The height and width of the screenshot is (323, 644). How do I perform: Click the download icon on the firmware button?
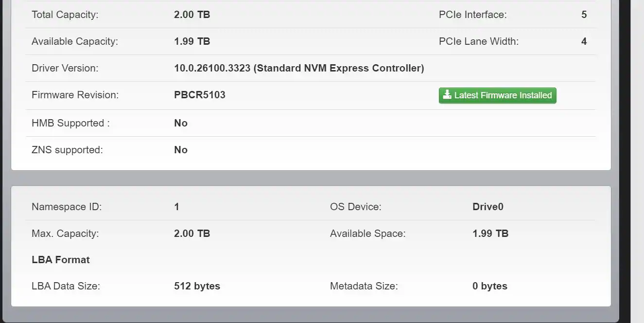(447, 95)
